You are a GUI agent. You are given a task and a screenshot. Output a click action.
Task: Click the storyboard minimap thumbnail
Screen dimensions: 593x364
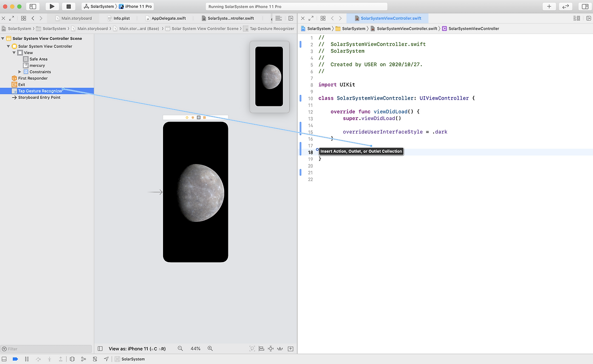coord(269,76)
